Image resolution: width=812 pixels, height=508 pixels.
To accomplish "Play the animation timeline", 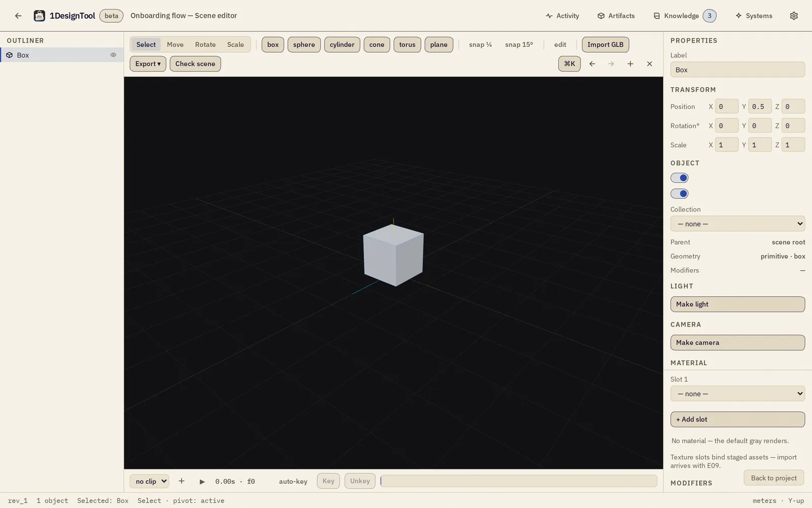I will click(x=202, y=482).
